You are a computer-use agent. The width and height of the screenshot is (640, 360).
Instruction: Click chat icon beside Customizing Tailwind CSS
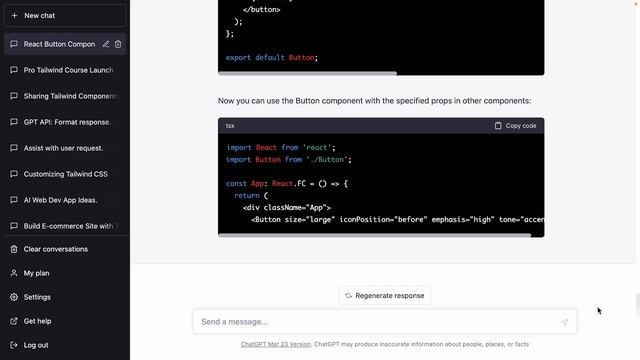click(14, 173)
